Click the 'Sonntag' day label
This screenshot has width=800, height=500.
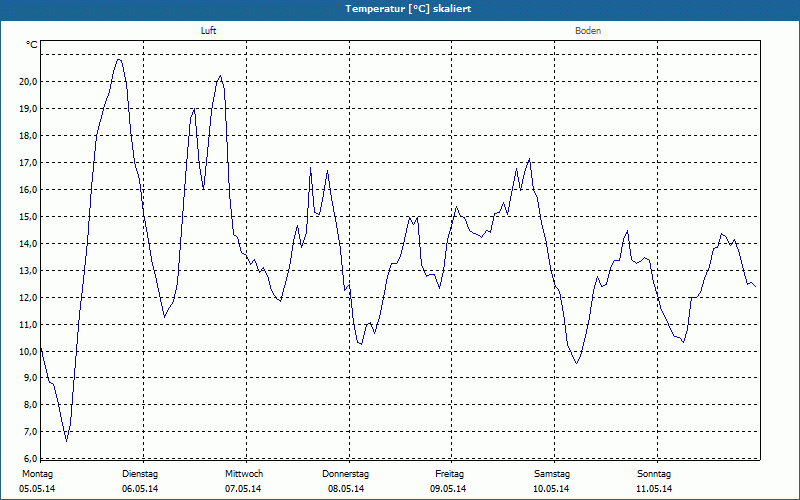click(x=654, y=474)
